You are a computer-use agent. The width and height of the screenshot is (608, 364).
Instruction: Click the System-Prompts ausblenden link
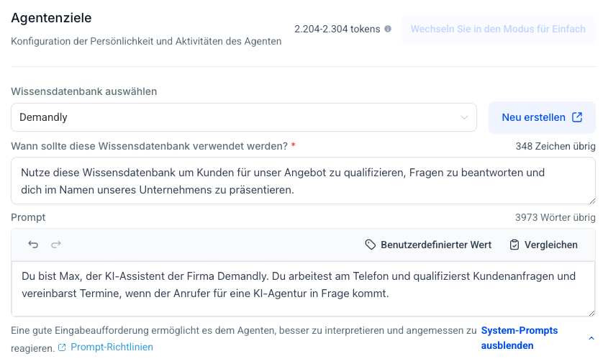519,338
